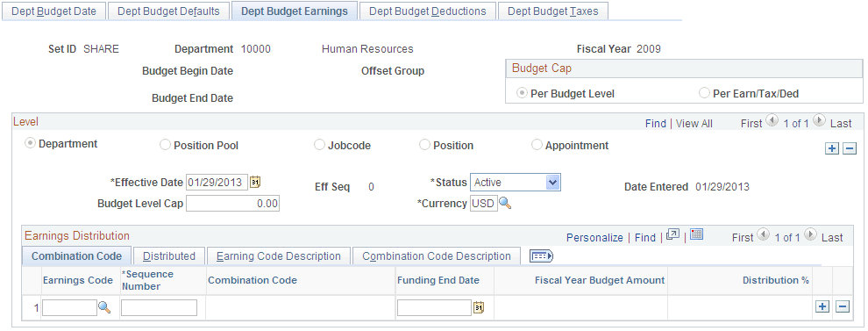Look up Earnings Code with magnifier icon
868x331 pixels.
coord(104,307)
